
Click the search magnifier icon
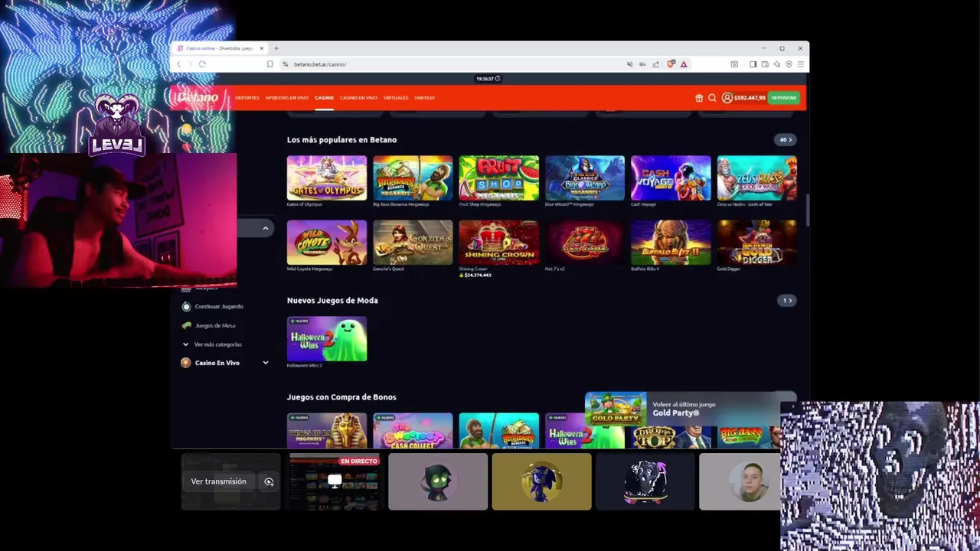pyautogui.click(x=712, y=98)
